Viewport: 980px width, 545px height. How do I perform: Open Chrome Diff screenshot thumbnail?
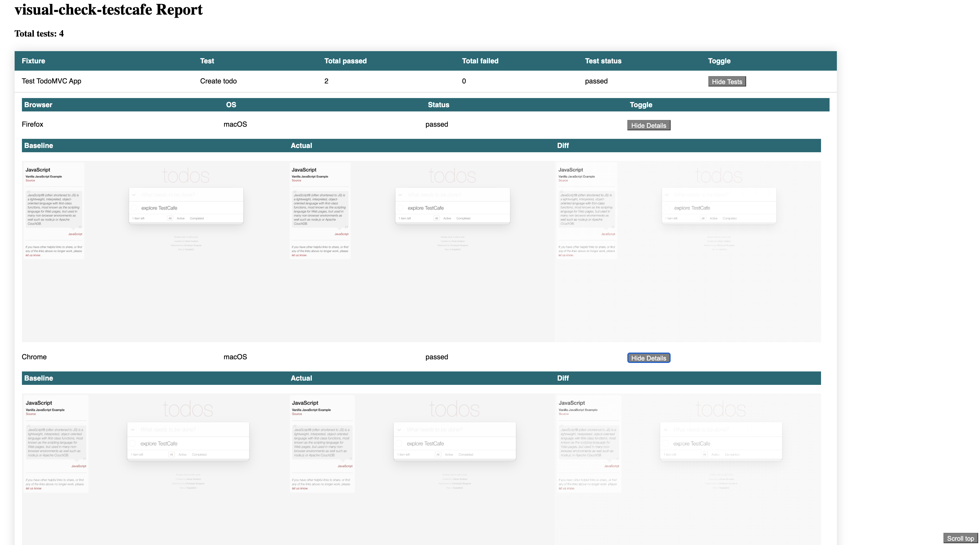coord(687,469)
